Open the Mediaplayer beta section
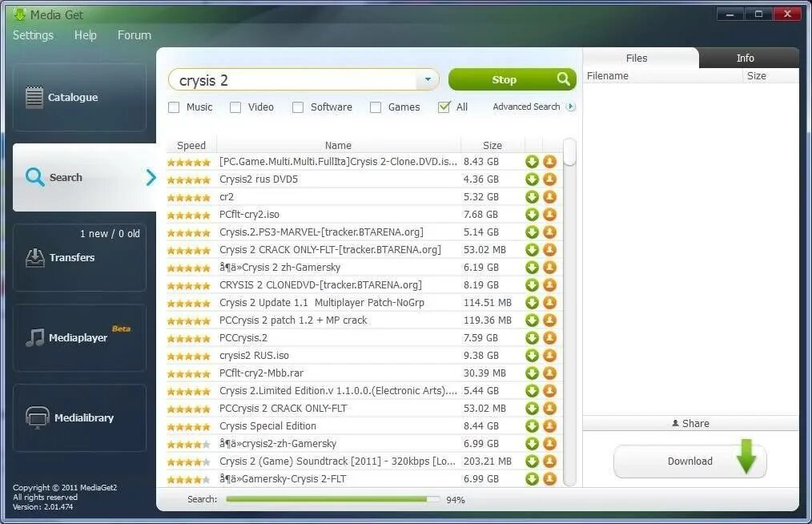This screenshot has width=812, height=524. tap(80, 338)
